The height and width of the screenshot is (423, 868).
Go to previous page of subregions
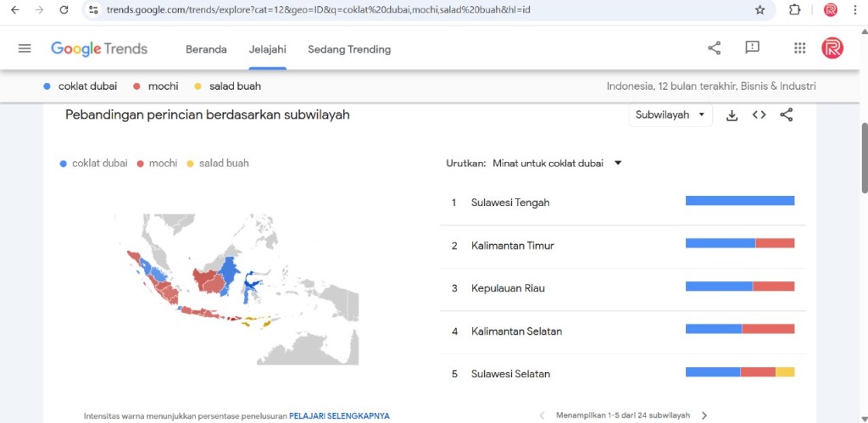tap(542, 415)
